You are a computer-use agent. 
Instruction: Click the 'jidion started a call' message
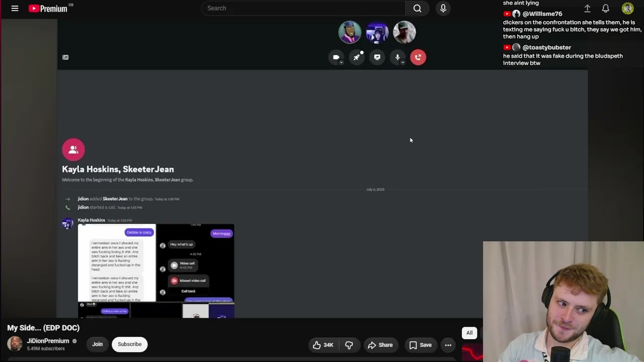(x=110, y=207)
